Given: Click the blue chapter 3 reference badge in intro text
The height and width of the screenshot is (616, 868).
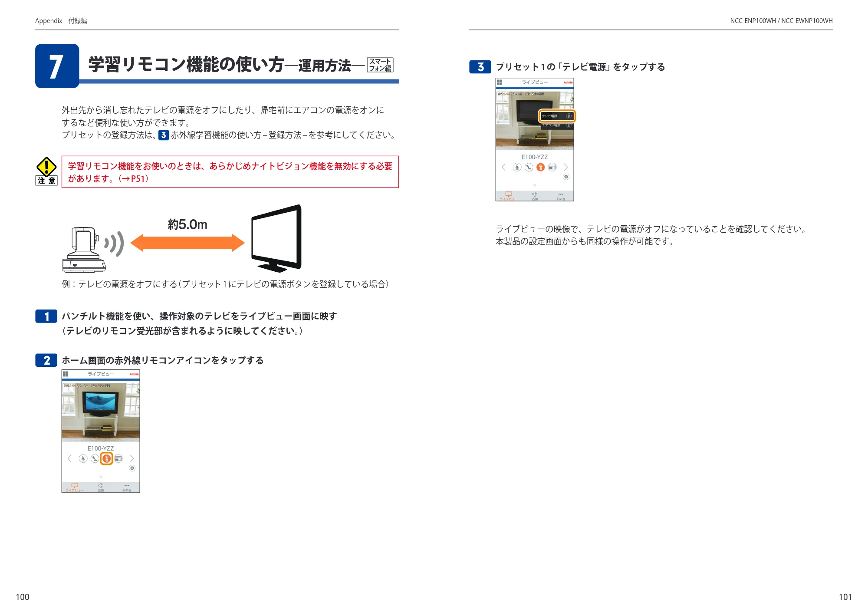Looking at the screenshot, I should pos(163,135).
